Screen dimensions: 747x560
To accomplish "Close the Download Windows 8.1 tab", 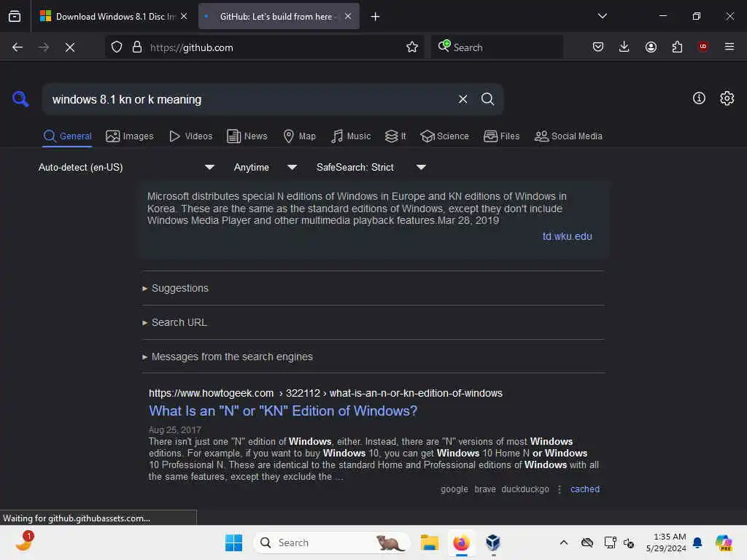I will point(184,17).
